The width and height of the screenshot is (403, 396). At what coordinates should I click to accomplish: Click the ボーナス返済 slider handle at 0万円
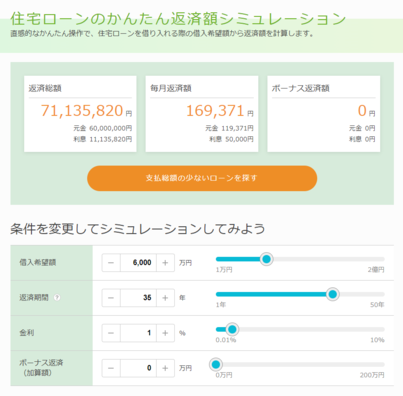click(216, 364)
